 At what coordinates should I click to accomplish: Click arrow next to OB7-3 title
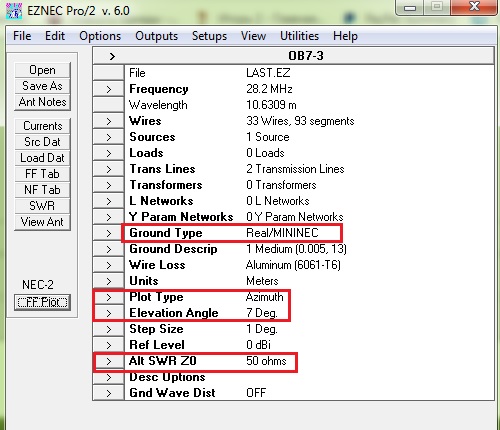point(112,56)
